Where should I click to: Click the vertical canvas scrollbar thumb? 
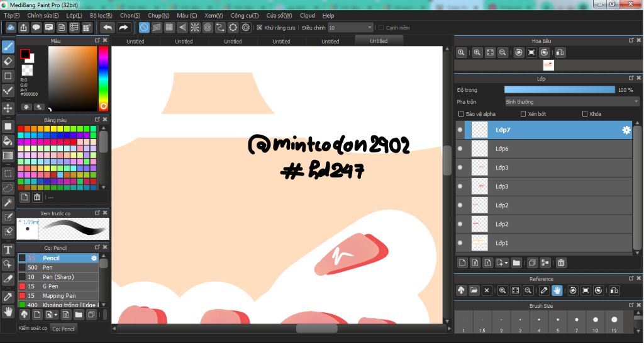447,161
